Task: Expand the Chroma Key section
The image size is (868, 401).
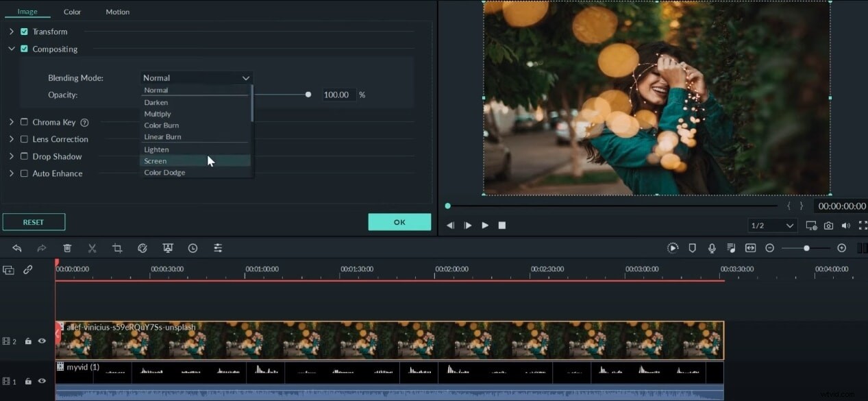Action: click(11, 122)
